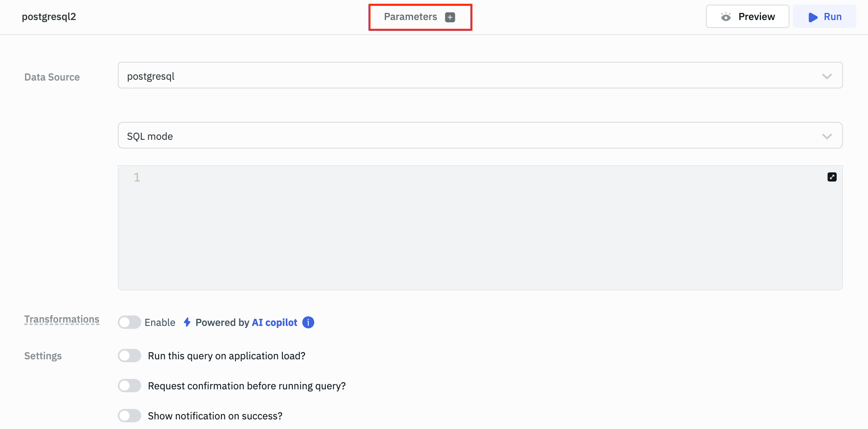868x429 pixels.
Task: Click the Preview button
Action: (747, 17)
